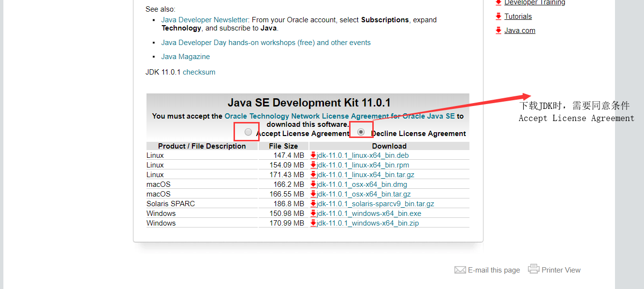Download jdk-11.0.1_linux-x64_bin.rpm file link
644x289 pixels.
pos(363,165)
